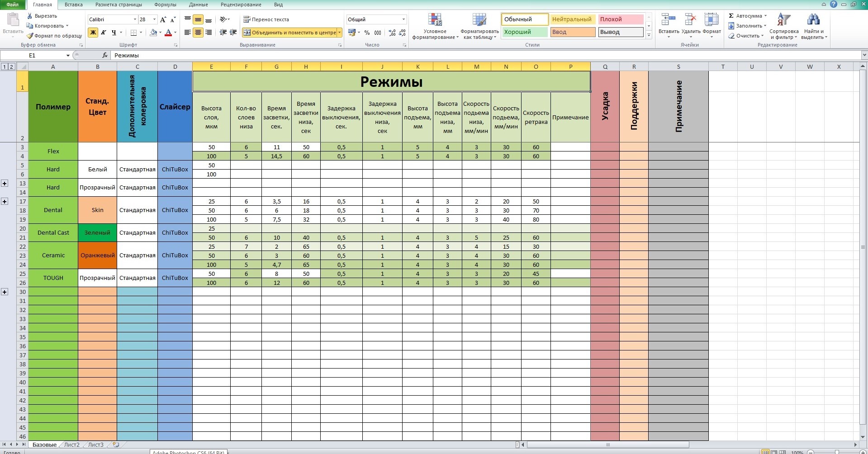
Task: Toggle underline (Ч) formatting
Action: pyautogui.click(x=114, y=33)
